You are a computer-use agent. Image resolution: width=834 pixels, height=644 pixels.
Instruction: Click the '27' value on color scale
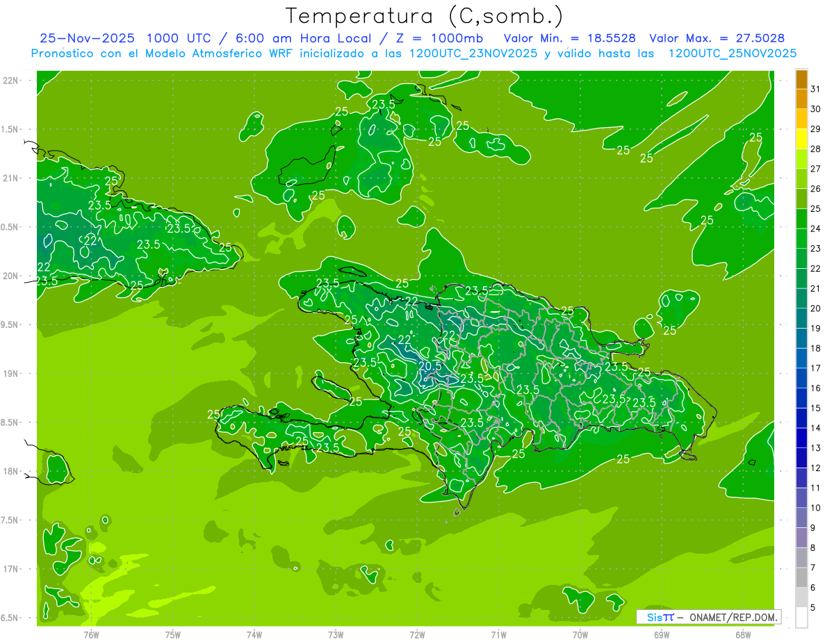click(x=816, y=169)
